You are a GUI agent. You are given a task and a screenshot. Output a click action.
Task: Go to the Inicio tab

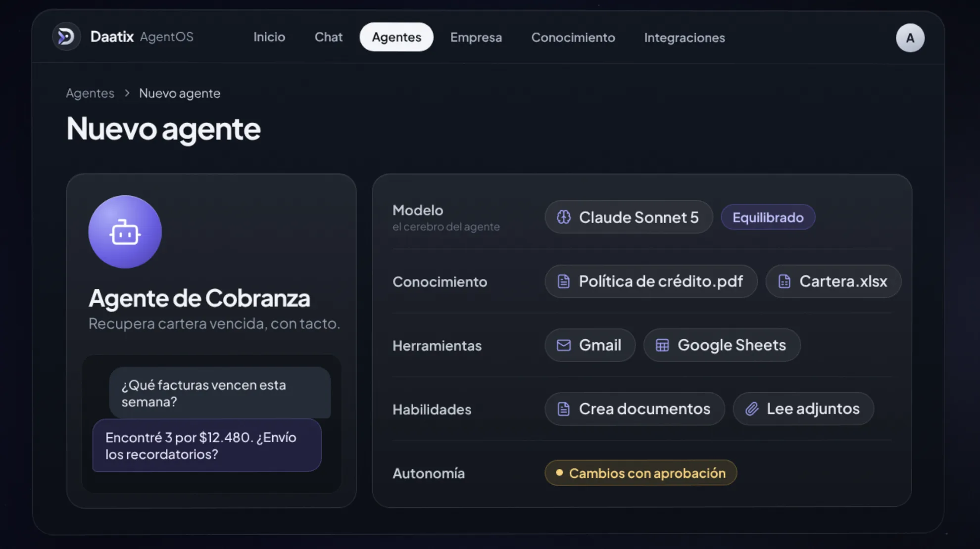point(269,37)
